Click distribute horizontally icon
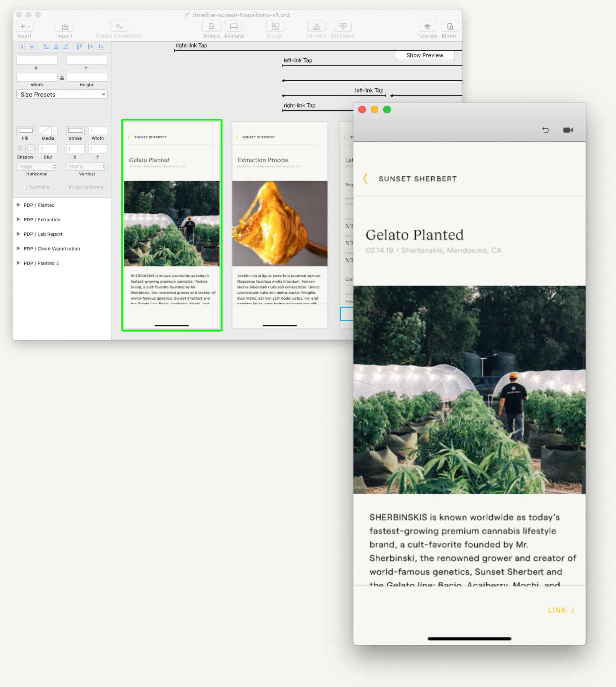Image resolution: width=616 pixels, height=687 pixels. point(22,47)
